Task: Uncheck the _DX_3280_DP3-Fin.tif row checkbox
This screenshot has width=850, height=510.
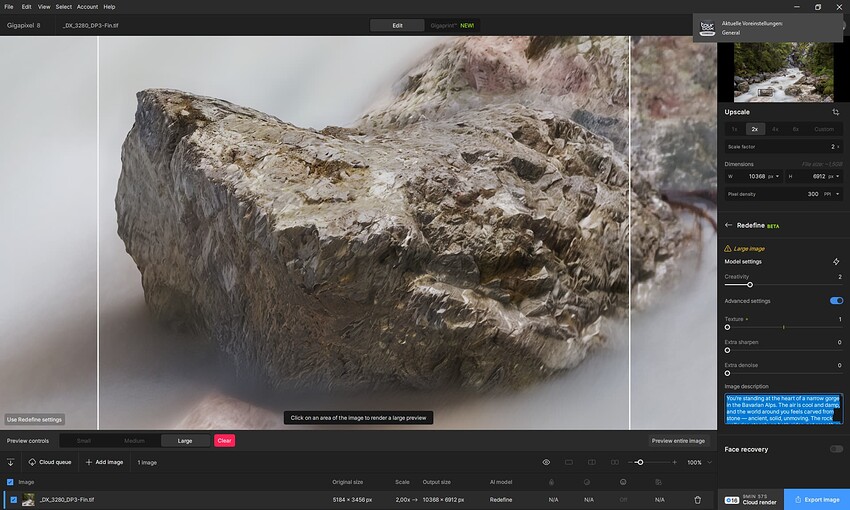Action: pyautogui.click(x=14, y=500)
